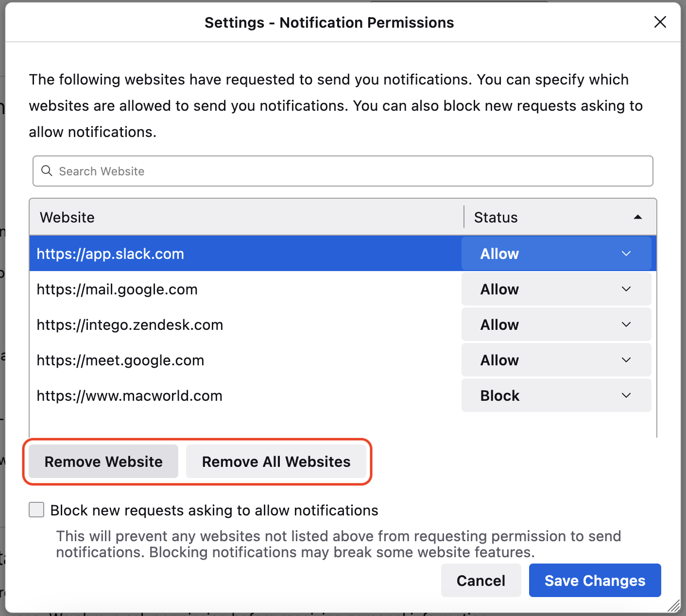Close the Notification Permissions dialog
This screenshot has width=686, height=616.
pyautogui.click(x=660, y=22)
